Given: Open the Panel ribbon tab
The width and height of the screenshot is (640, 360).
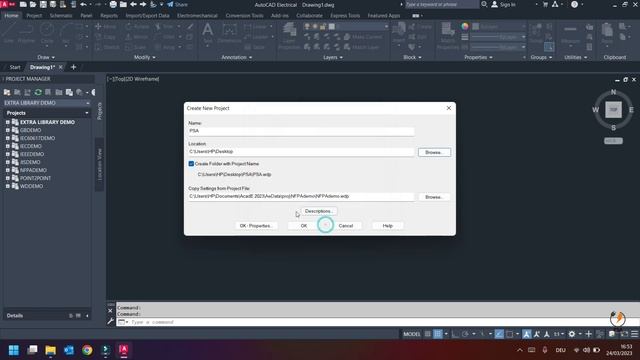Looking at the screenshot, I should [86, 16].
